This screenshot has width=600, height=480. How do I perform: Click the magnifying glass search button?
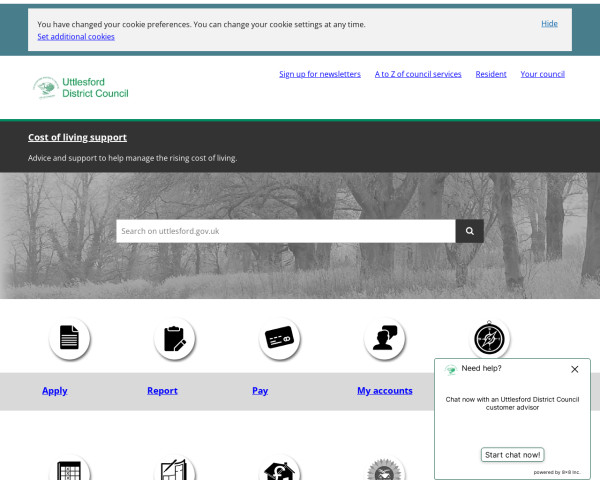470,231
